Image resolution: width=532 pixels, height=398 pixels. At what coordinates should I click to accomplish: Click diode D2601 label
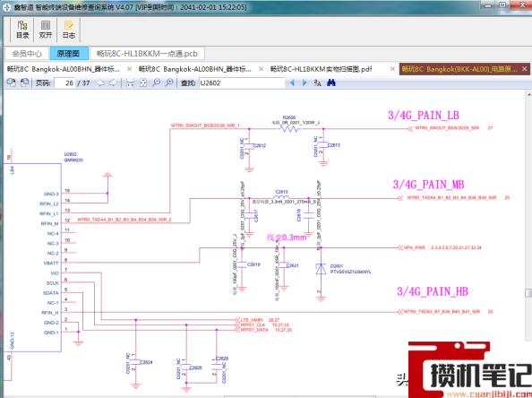tap(337, 266)
